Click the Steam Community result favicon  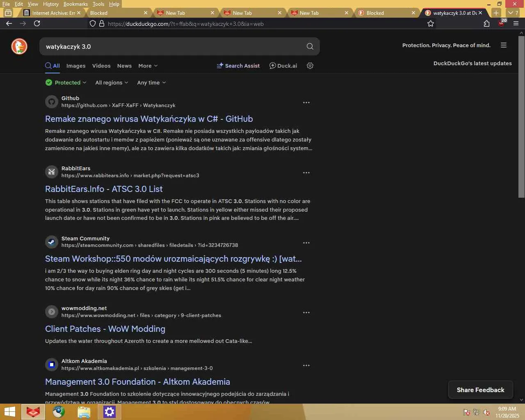(x=52, y=242)
